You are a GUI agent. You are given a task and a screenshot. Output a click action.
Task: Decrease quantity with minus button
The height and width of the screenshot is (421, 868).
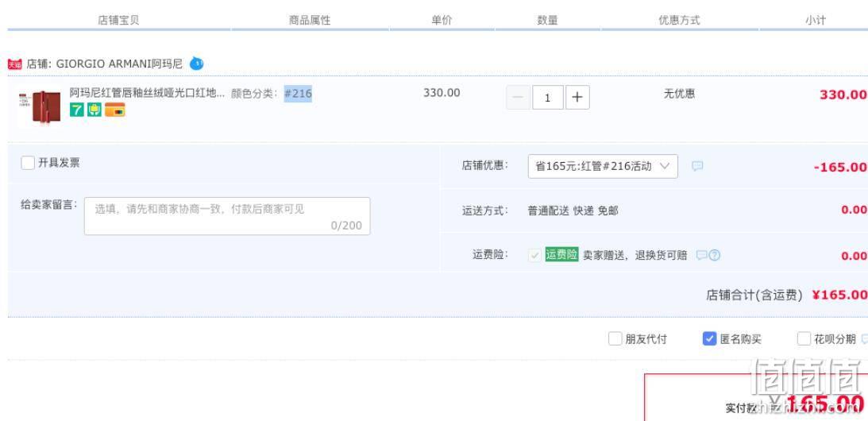coord(518,98)
